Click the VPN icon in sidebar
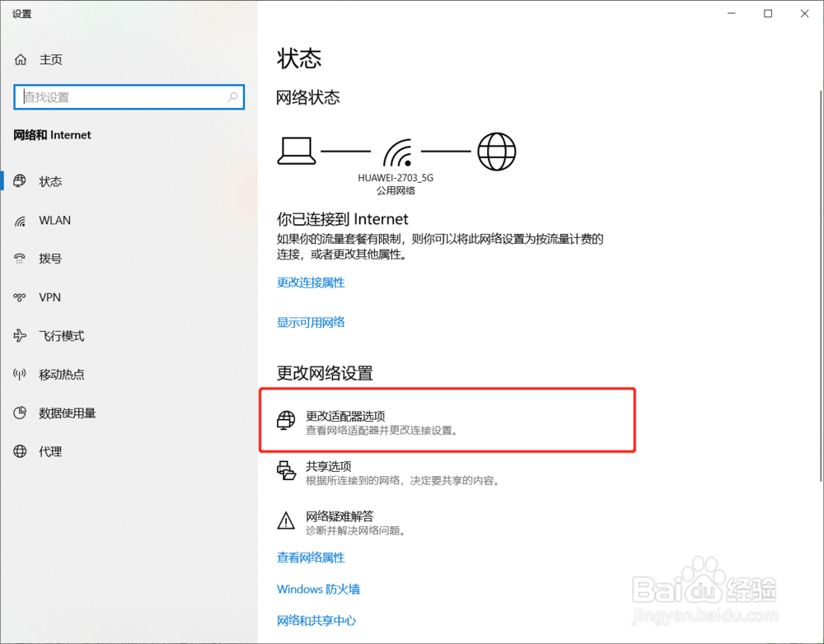Image resolution: width=824 pixels, height=644 pixels. 20,297
